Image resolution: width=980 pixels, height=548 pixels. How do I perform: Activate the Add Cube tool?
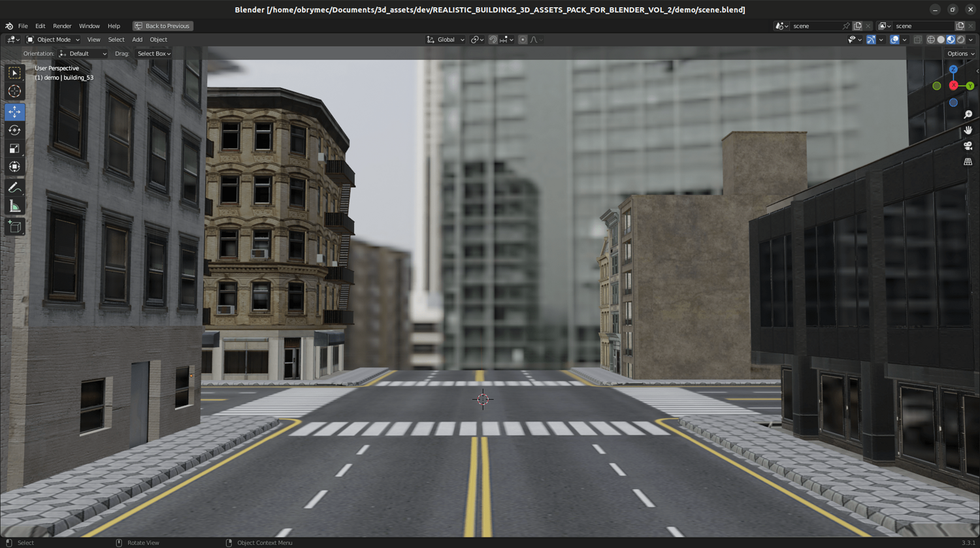coord(14,227)
